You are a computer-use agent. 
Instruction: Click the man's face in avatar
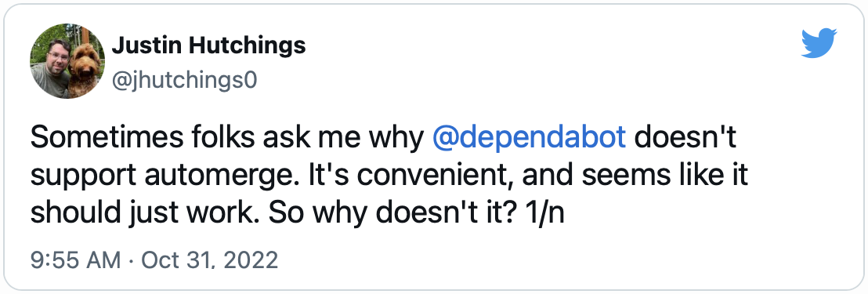click(57, 54)
